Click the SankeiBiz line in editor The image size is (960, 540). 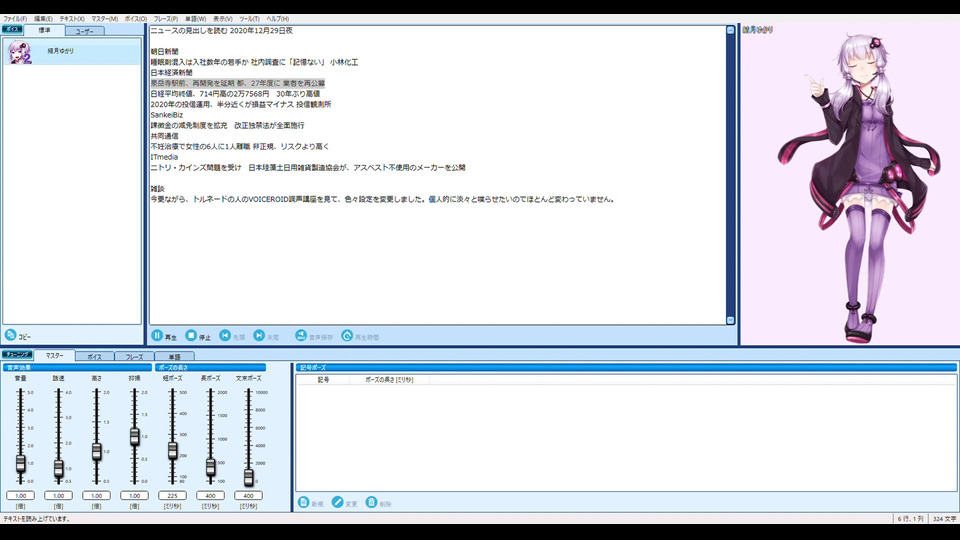tap(167, 114)
